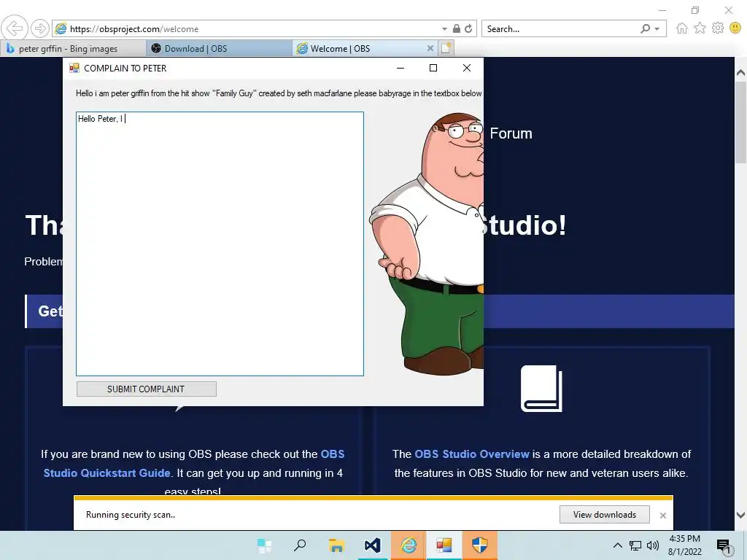The width and height of the screenshot is (747, 560).
Task: Click the address bar URL obsproject.com/welcome
Action: [134, 29]
